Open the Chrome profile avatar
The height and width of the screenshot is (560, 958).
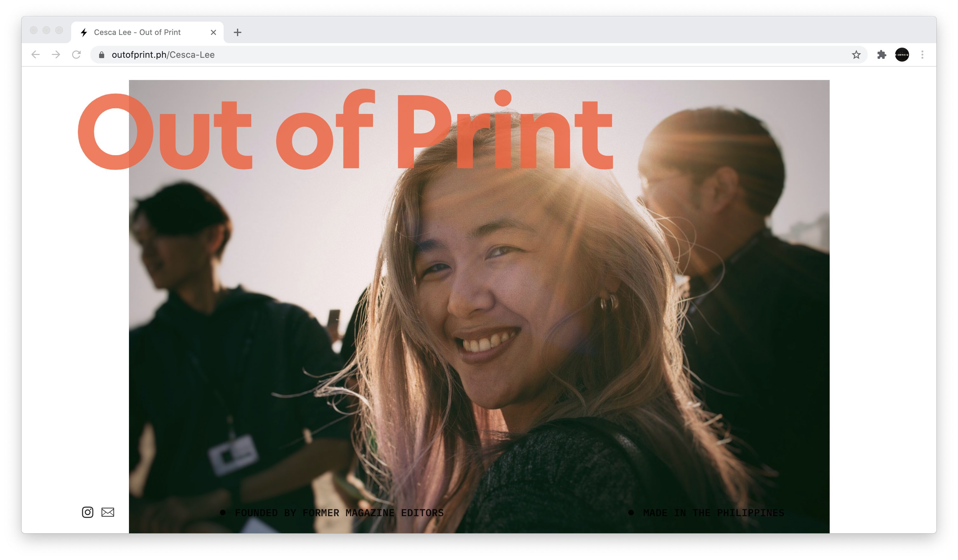click(902, 55)
